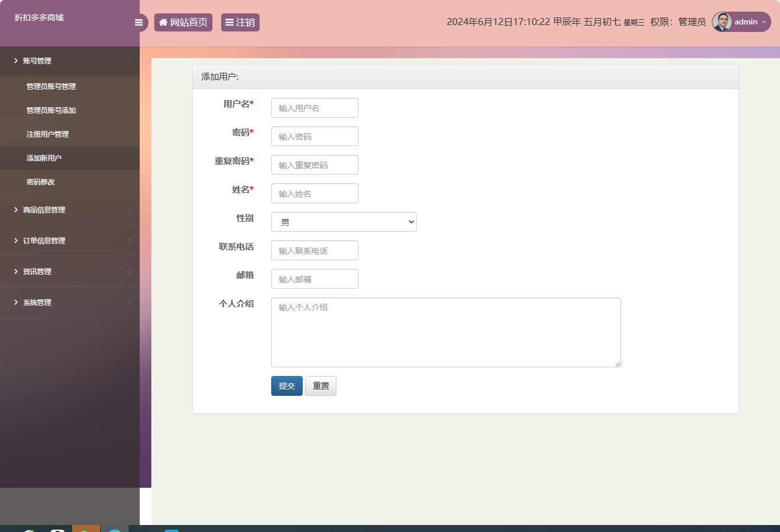Click the sidebar hamburger collapse icon
This screenshot has height=532, width=780.
click(139, 22)
